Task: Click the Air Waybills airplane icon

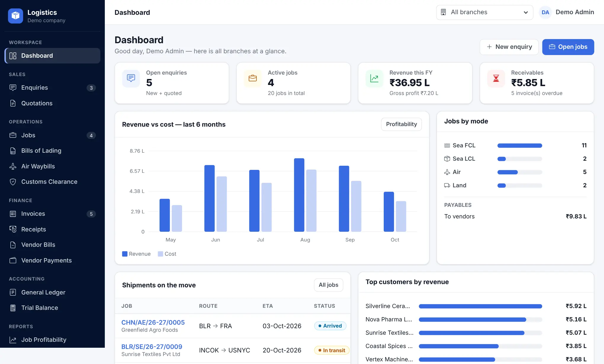Action: (x=13, y=166)
